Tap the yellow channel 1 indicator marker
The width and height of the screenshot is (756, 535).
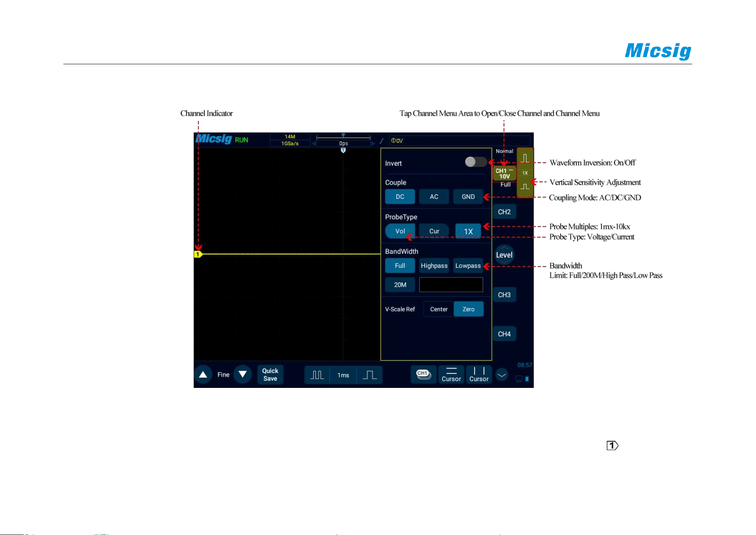[x=198, y=254]
